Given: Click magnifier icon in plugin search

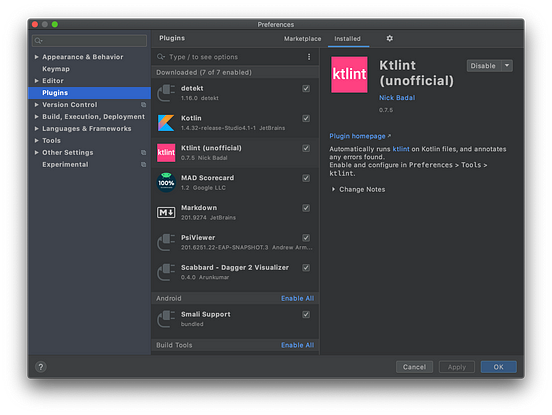Looking at the screenshot, I should click(161, 57).
